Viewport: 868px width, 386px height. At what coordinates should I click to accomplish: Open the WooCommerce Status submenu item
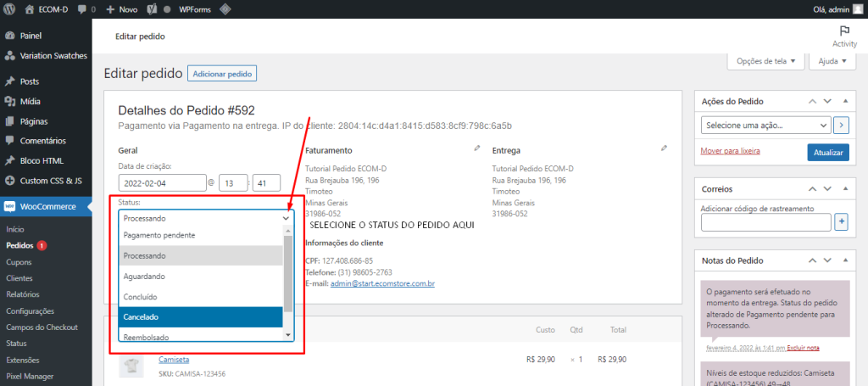tap(16, 344)
